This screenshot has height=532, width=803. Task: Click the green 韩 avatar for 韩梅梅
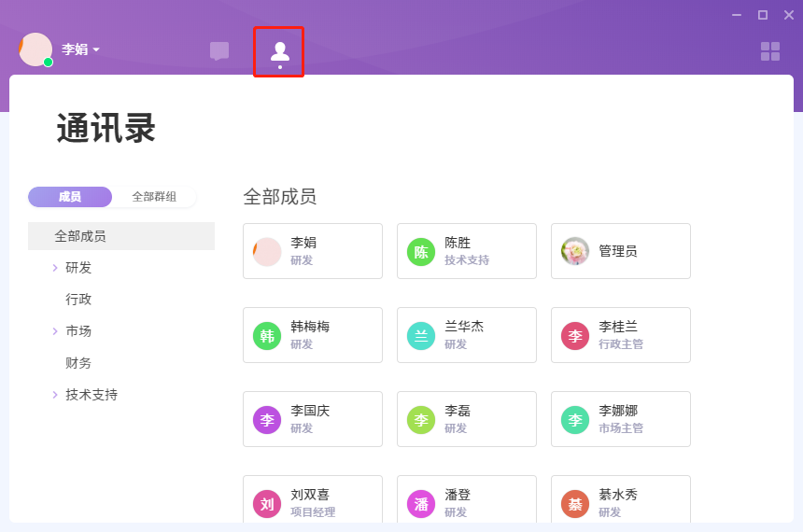click(267, 336)
